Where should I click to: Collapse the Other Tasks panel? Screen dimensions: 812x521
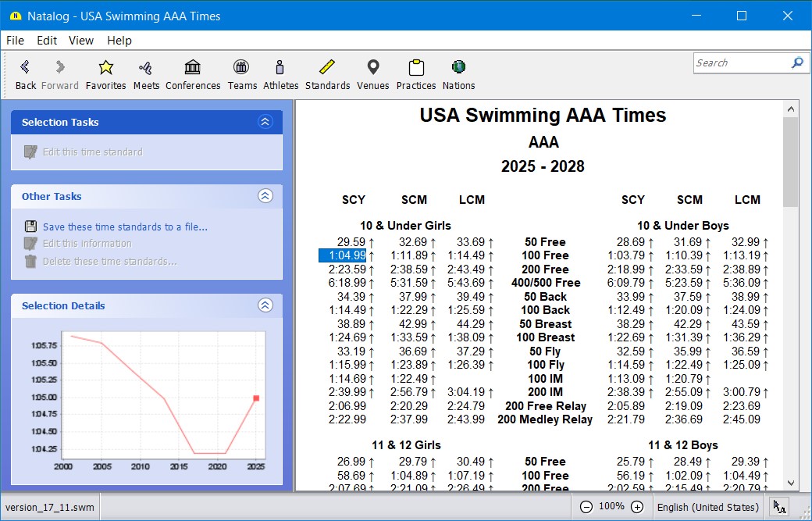coord(265,196)
